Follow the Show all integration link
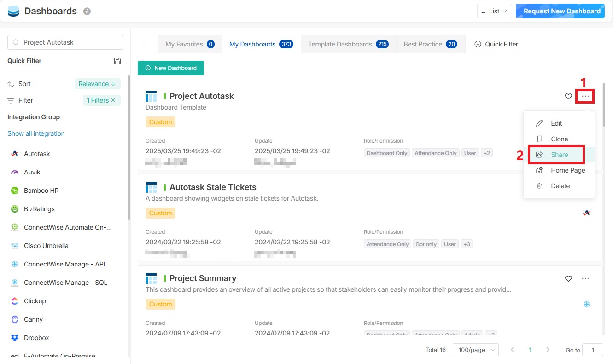The width and height of the screenshot is (613, 364). pyautogui.click(x=36, y=133)
